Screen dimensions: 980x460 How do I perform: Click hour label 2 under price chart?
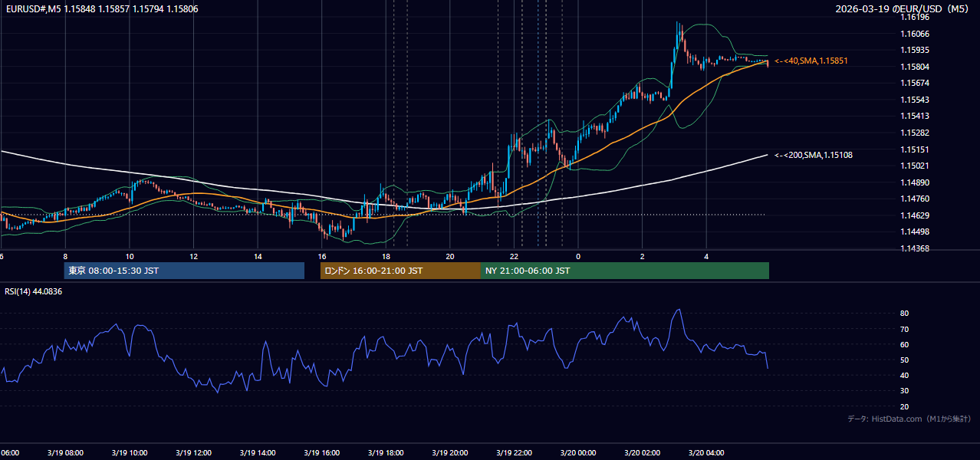coord(643,257)
